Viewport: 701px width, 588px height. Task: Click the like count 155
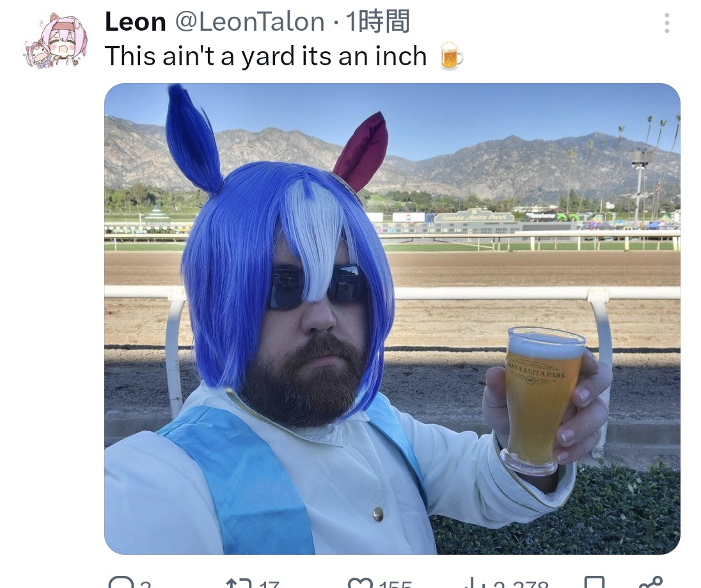coord(396,584)
